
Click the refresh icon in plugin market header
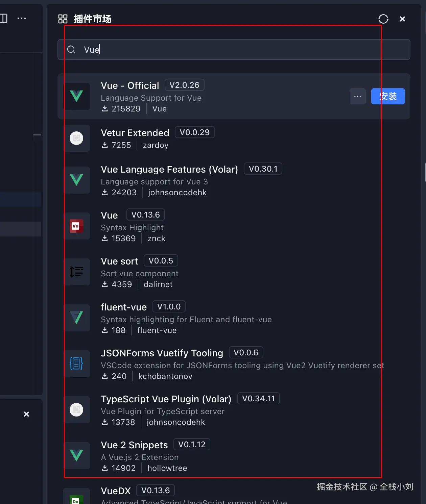[x=383, y=19]
